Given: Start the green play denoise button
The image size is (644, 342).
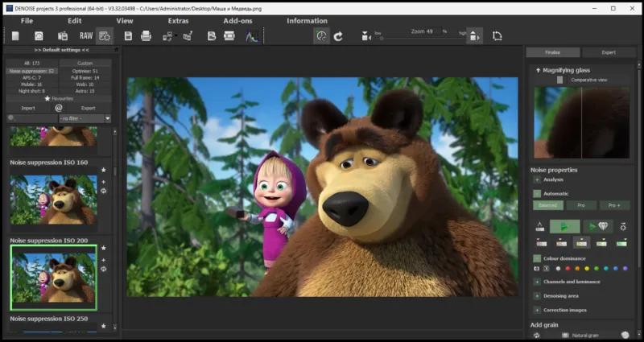Looking at the screenshot, I should [565, 226].
